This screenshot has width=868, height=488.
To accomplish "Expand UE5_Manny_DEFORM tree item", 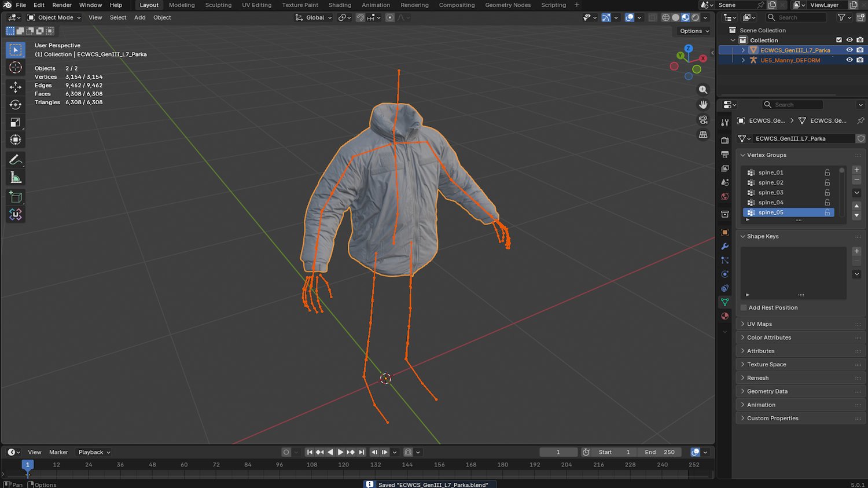I will (x=743, y=60).
